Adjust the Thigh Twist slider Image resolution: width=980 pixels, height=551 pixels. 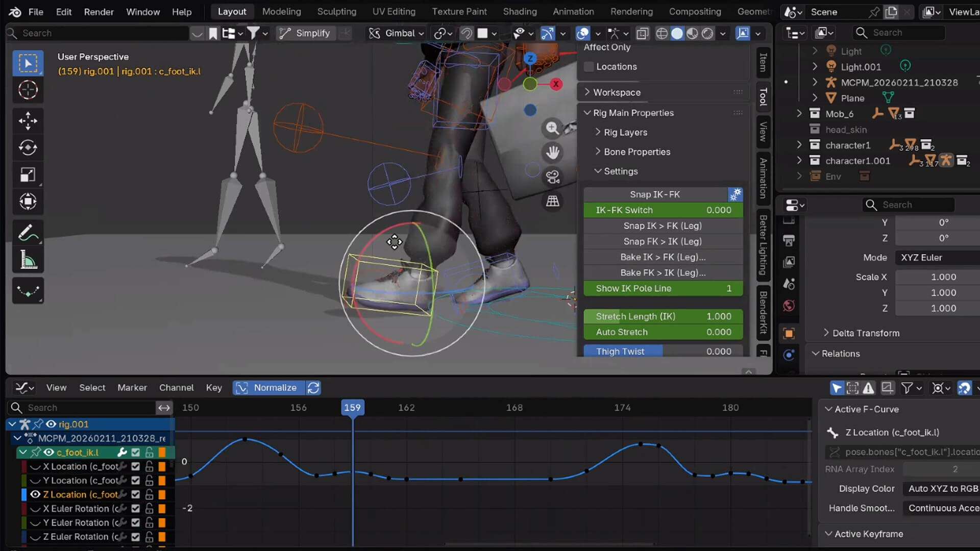(663, 351)
